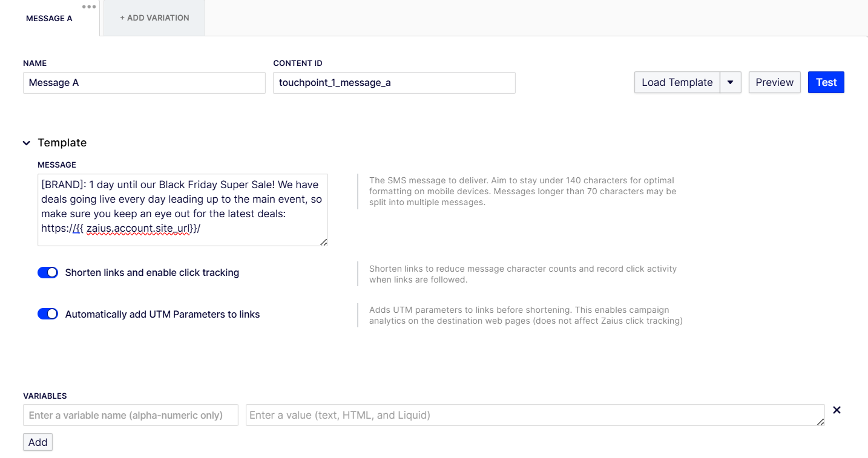Click the 'CONTENT ID' label

tap(298, 64)
